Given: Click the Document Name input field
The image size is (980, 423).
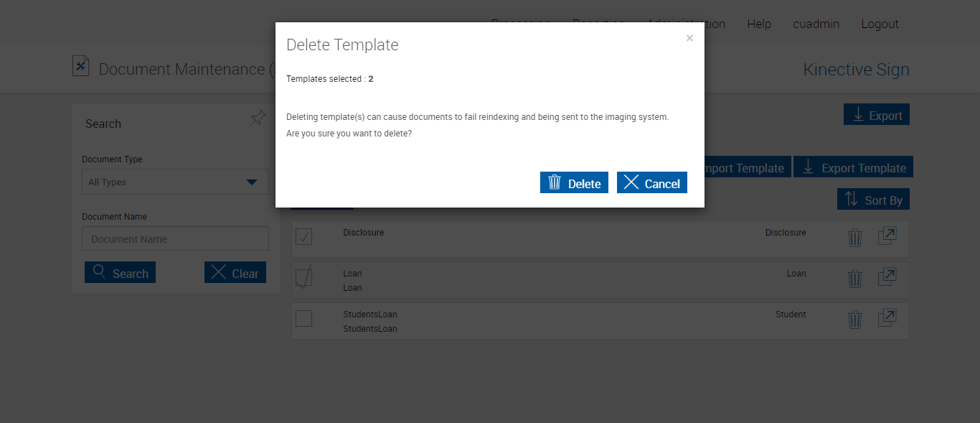Looking at the screenshot, I should tap(175, 239).
